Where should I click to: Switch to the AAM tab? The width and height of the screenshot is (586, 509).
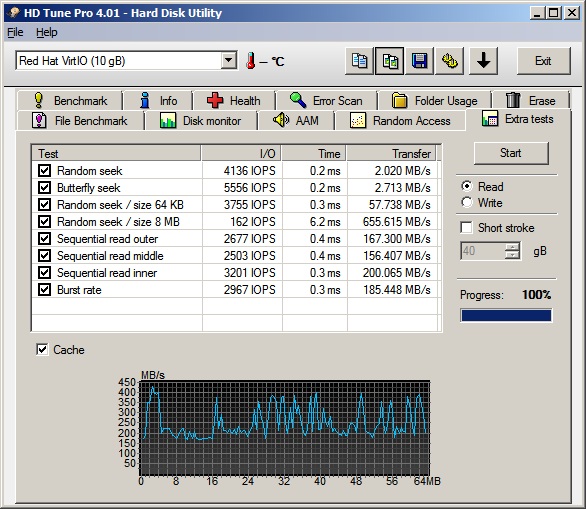(x=296, y=121)
